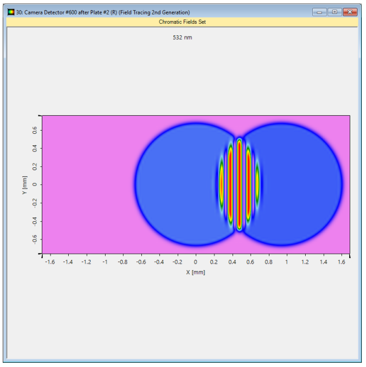Close the Camera Detector #600 window
366x367 pixels.
click(350, 12)
